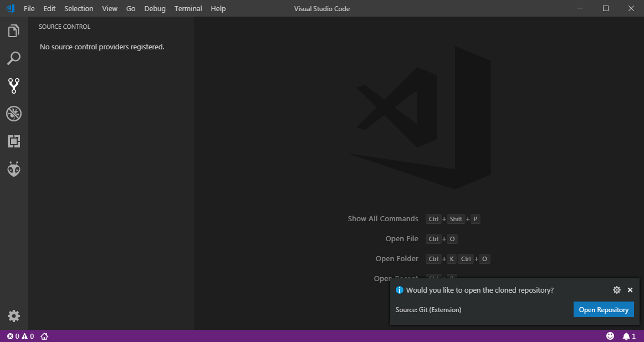Maximize the Visual Studio Code window
This screenshot has width=644, height=342.
[x=605, y=8]
